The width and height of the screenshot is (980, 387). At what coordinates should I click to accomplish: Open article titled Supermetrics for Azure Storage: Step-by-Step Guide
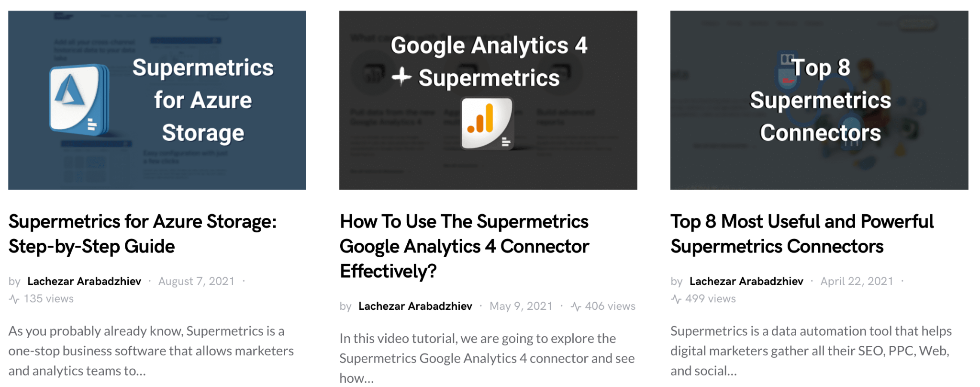[x=142, y=234]
